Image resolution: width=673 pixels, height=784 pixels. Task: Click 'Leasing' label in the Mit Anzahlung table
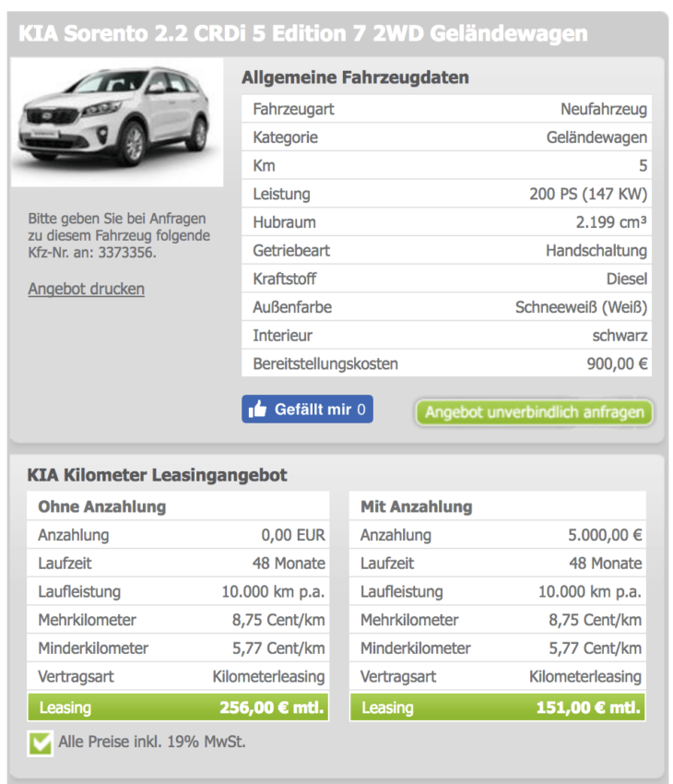(x=388, y=708)
